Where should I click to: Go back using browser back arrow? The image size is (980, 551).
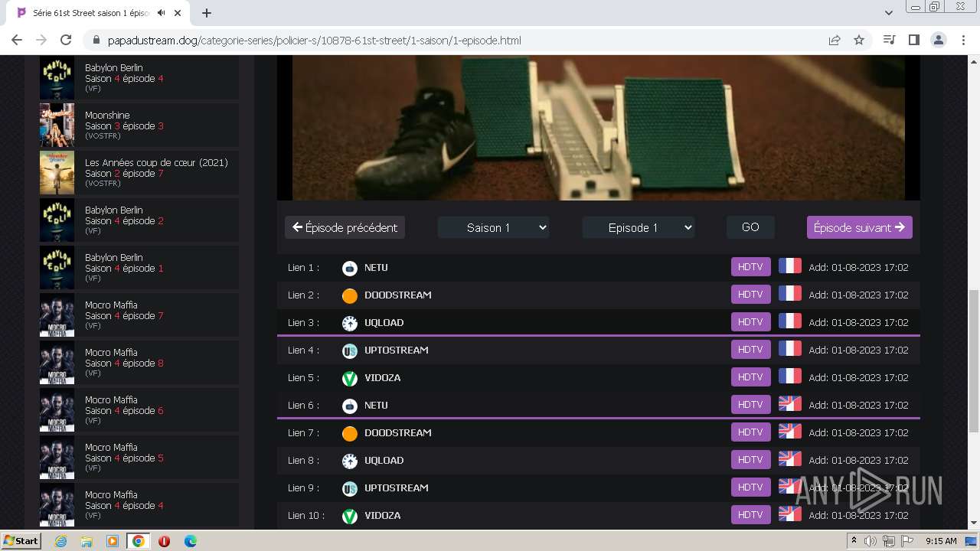click(17, 40)
